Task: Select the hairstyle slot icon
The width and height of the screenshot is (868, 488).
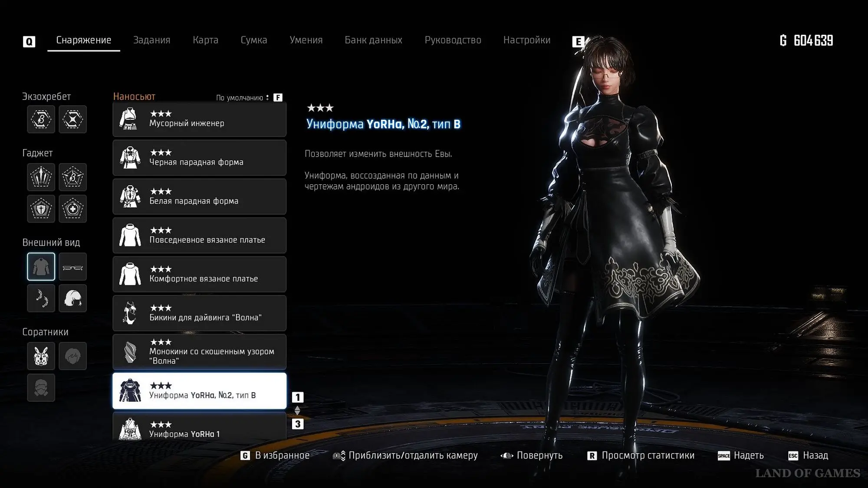Action: pos(72,298)
